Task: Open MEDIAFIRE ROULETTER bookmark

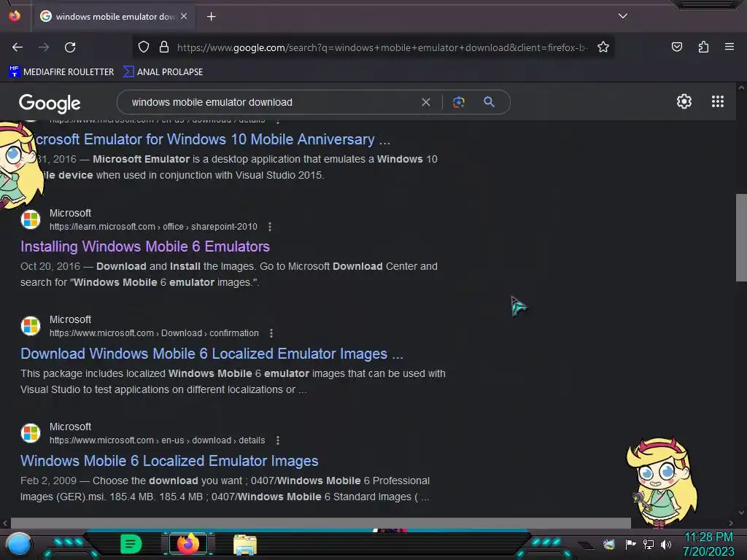Action: pyautogui.click(x=61, y=72)
